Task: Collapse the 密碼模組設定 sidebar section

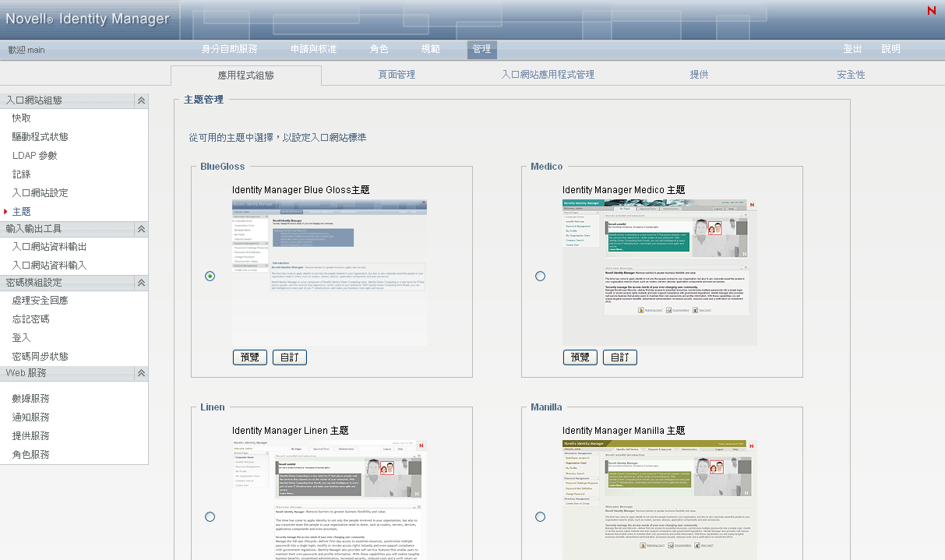Action: click(141, 283)
